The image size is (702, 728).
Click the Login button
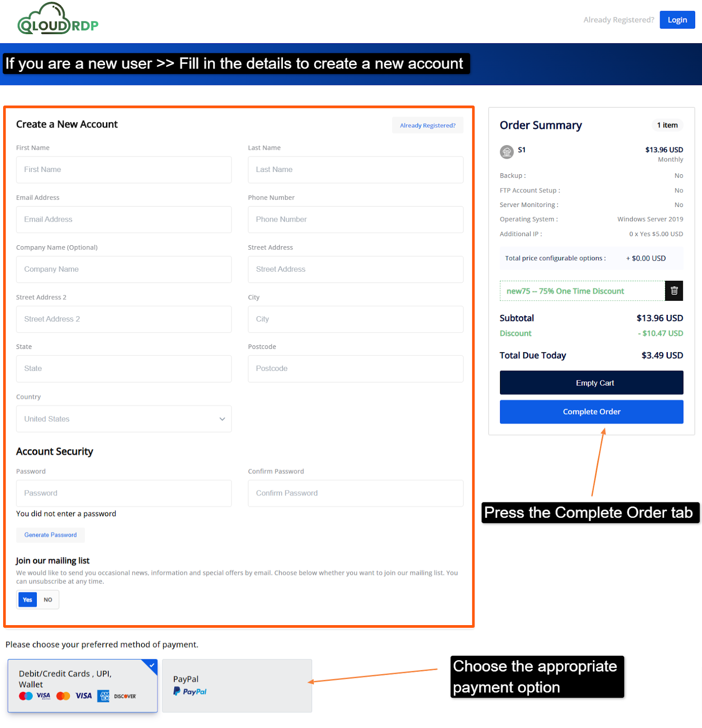click(x=677, y=20)
